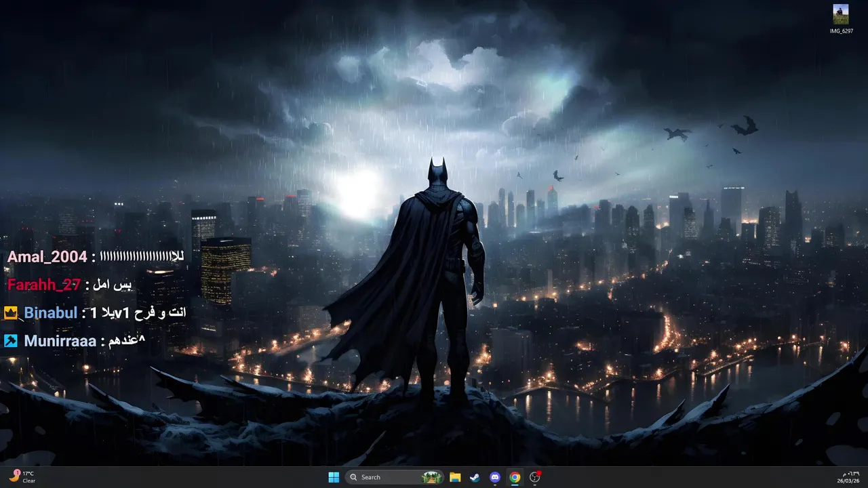Click the forest landscape image in the search box
This screenshot has height=488, width=868.
(x=431, y=477)
